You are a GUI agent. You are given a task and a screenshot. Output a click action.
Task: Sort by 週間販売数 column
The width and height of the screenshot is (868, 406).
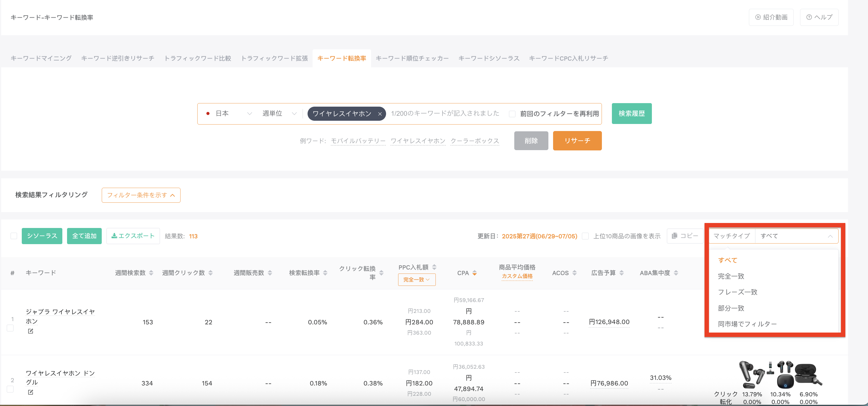point(270,273)
